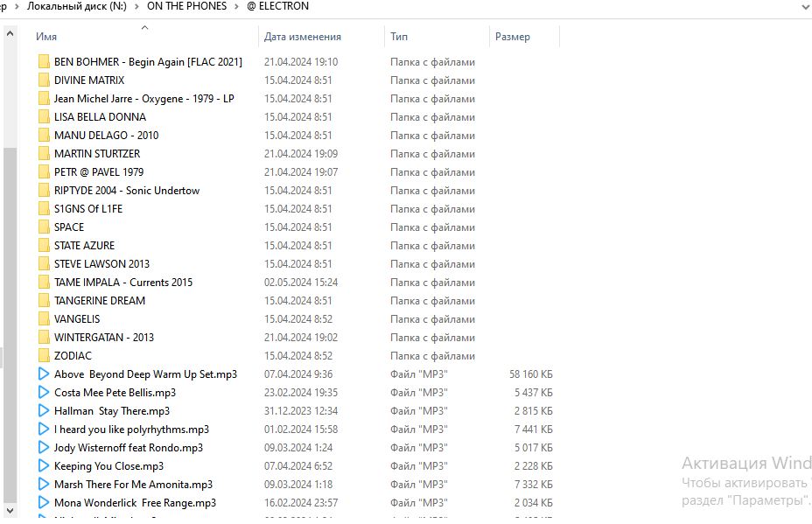Go to Локальный диск (N:) in breadcrumb
Screen dimensions: 812x524
(x=77, y=6)
